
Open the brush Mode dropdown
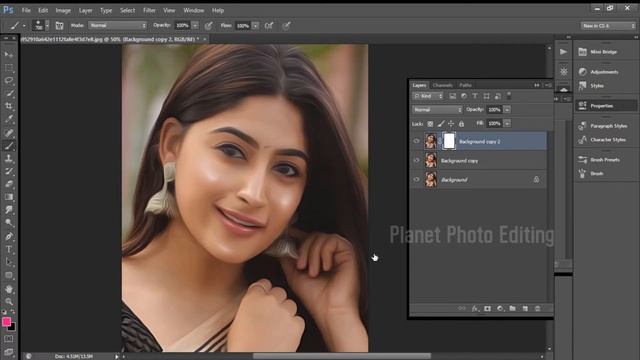pyautogui.click(x=117, y=26)
